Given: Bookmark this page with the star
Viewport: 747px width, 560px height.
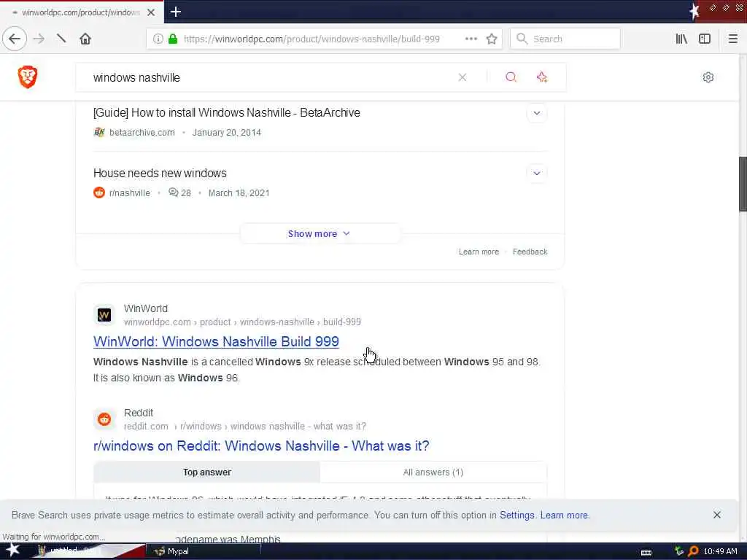Looking at the screenshot, I should [x=492, y=39].
